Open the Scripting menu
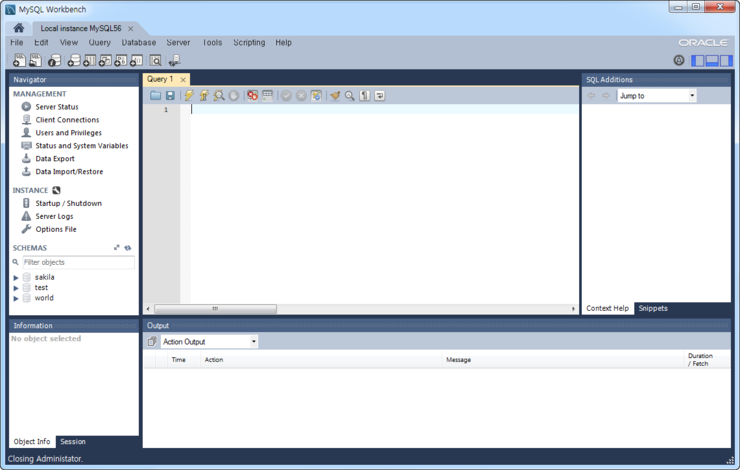 pyautogui.click(x=249, y=42)
